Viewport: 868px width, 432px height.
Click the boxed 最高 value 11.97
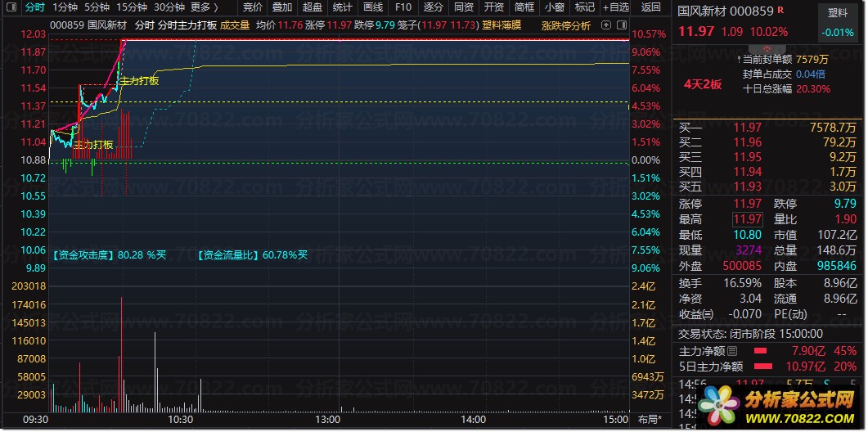(x=747, y=219)
